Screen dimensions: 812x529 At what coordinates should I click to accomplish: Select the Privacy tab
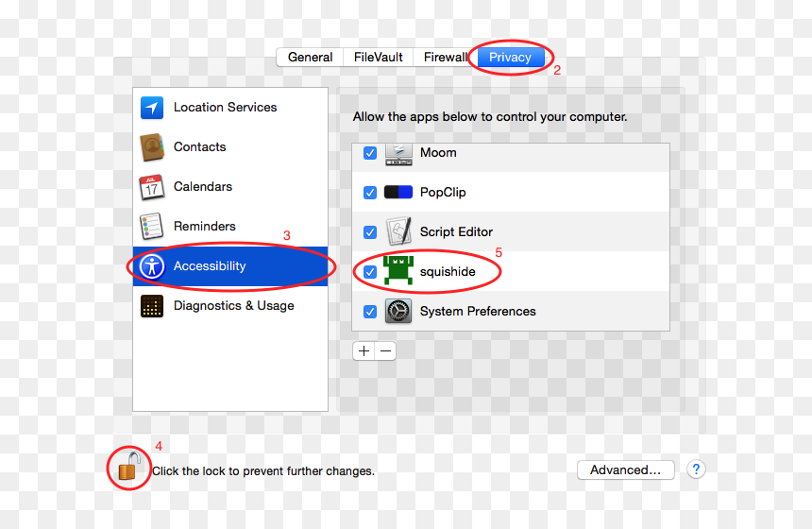[x=510, y=57]
